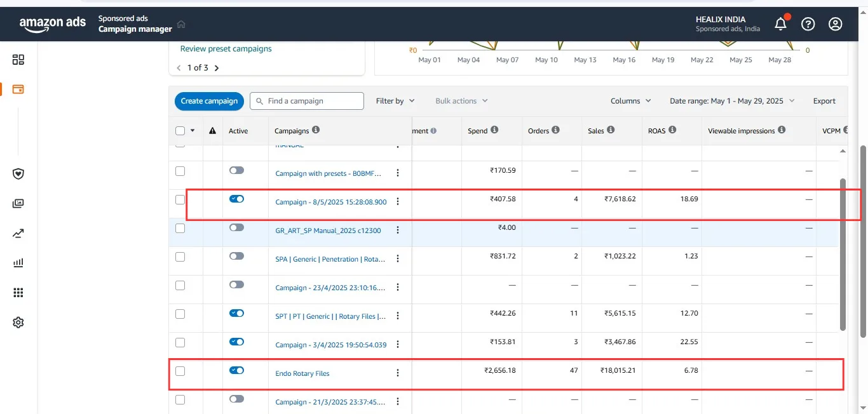Viewport: 868px width, 414px height.
Task: Open the Bulk actions dropdown
Action: 461,101
